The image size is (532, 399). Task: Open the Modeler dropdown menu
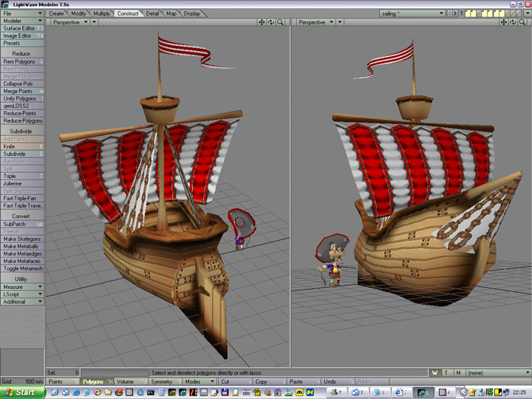coord(22,21)
